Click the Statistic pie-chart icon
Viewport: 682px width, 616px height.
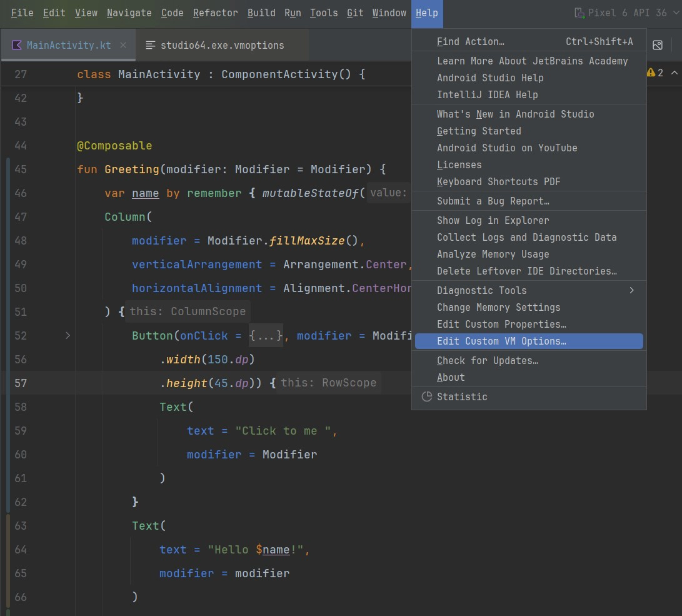(427, 396)
